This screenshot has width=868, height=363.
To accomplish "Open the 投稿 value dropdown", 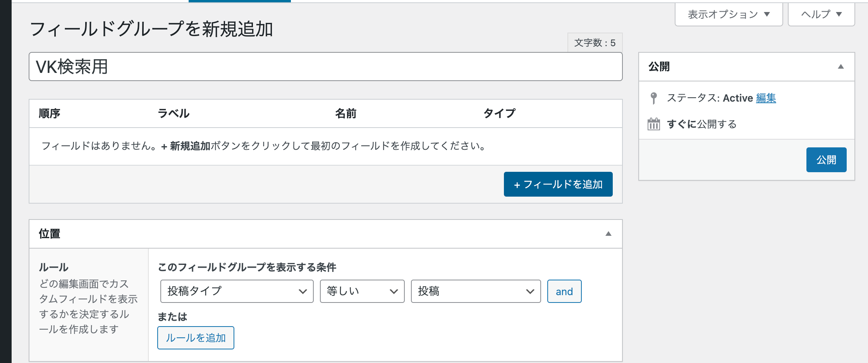I will click(x=476, y=291).
